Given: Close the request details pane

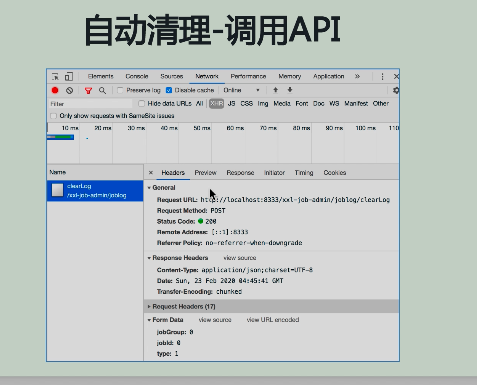Looking at the screenshot, I should coord(151,173).
